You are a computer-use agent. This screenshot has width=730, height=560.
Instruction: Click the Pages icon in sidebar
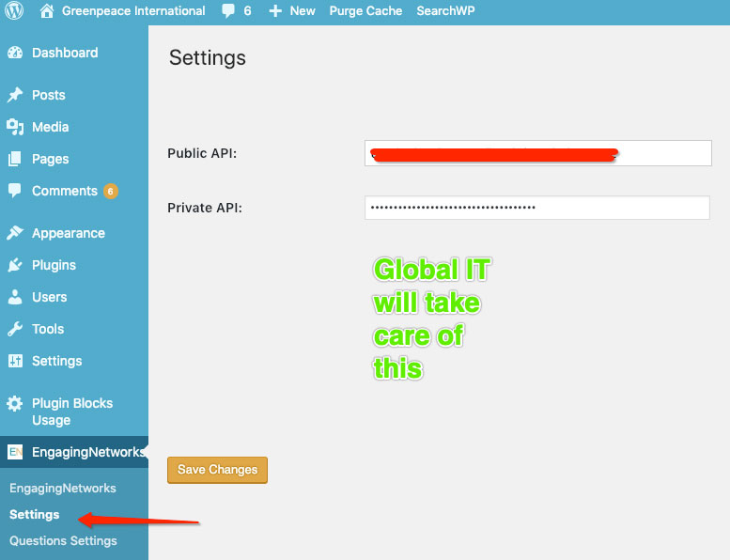click(x=15, y=159)
